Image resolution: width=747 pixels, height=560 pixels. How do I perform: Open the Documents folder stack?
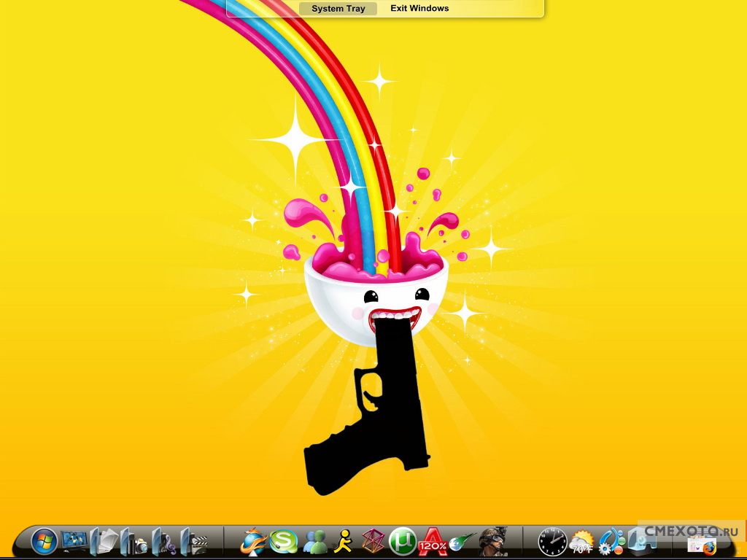click(x=104, y=541)
